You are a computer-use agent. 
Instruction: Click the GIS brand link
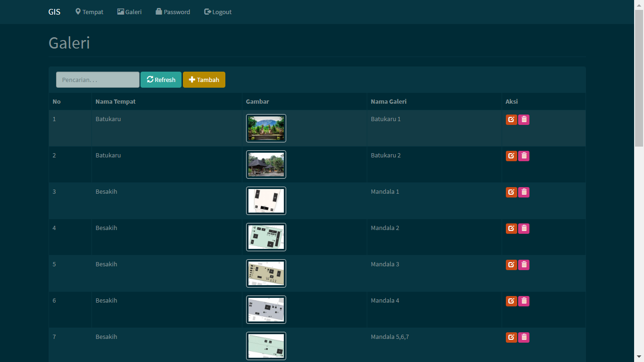click(54, 12)
